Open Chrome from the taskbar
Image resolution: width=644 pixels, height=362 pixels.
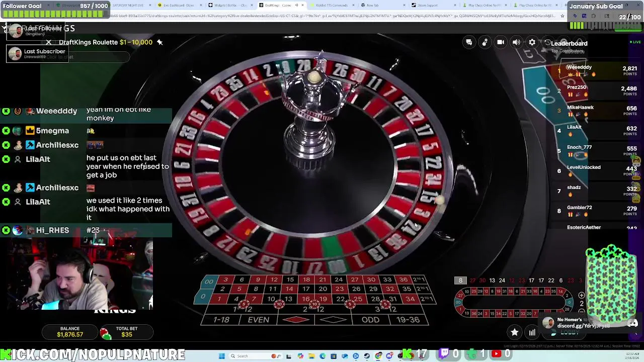[378, 356]
